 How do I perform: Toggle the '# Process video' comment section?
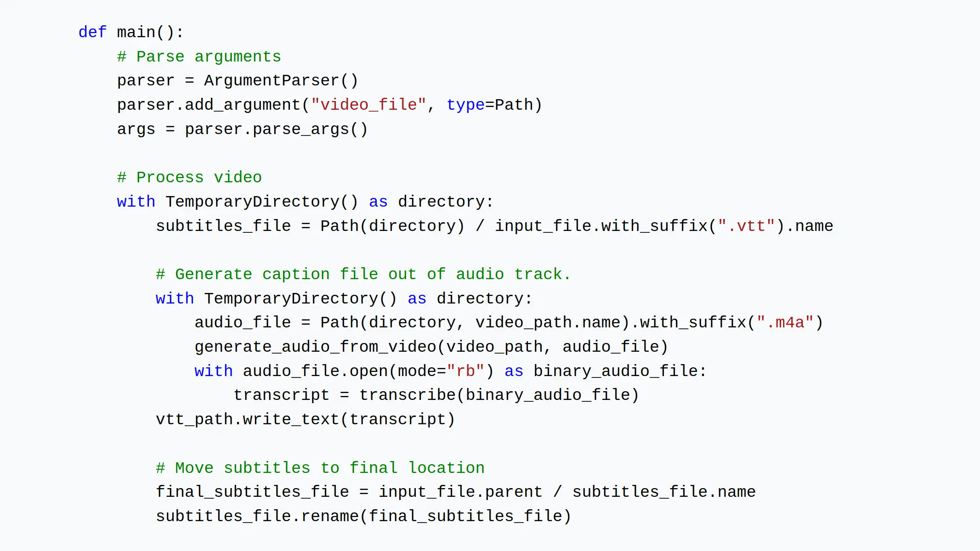pos(189,177)
